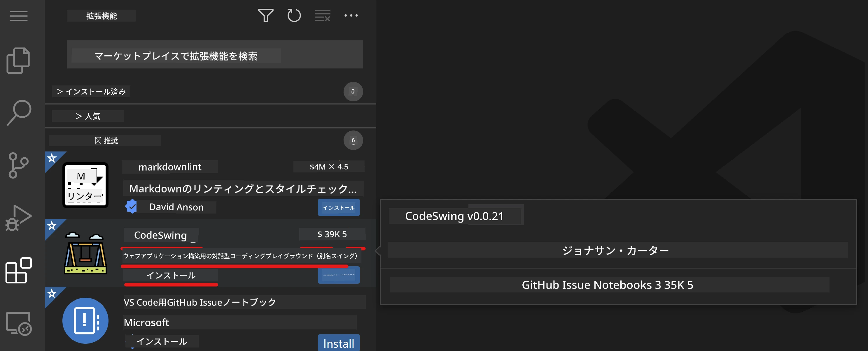Click CodeSwing v0.0.21 in the hover popup

point(454,216)
